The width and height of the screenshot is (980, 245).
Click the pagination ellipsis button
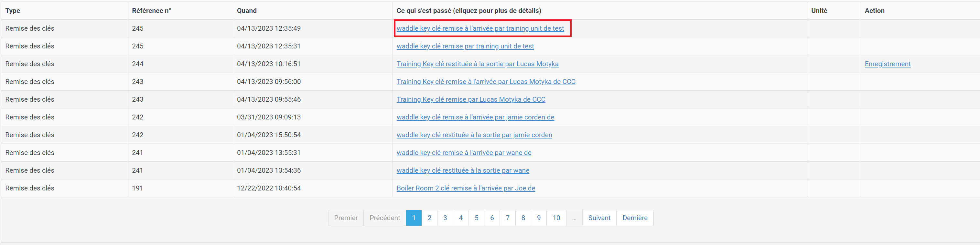click(574, 218)
